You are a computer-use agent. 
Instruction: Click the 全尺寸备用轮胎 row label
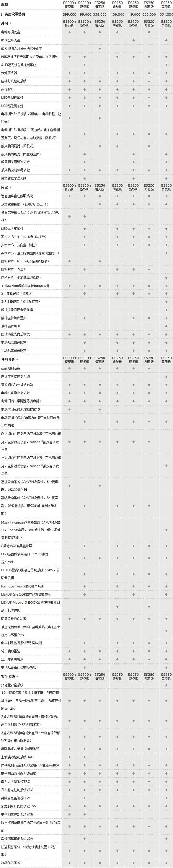tap(12, 659)
